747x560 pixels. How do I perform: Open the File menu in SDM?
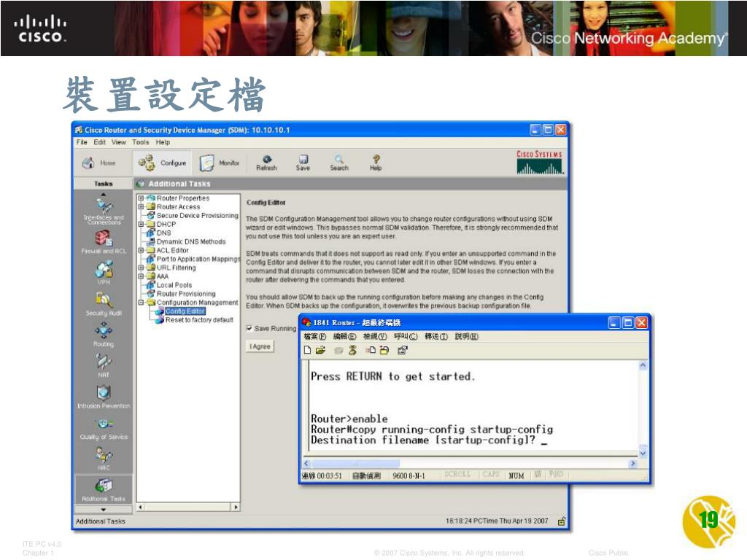pos(82,142)
